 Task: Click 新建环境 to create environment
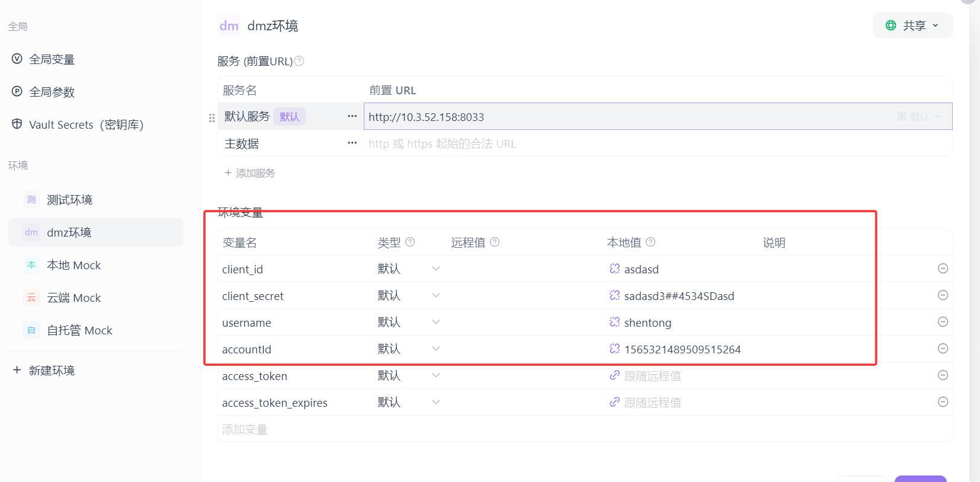click(x=52, y=371)
